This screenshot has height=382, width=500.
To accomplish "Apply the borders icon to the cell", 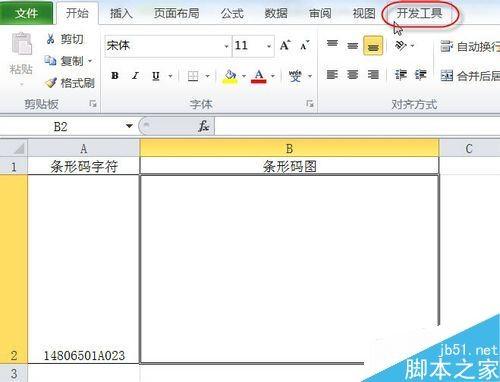I will tap(193, 76).
